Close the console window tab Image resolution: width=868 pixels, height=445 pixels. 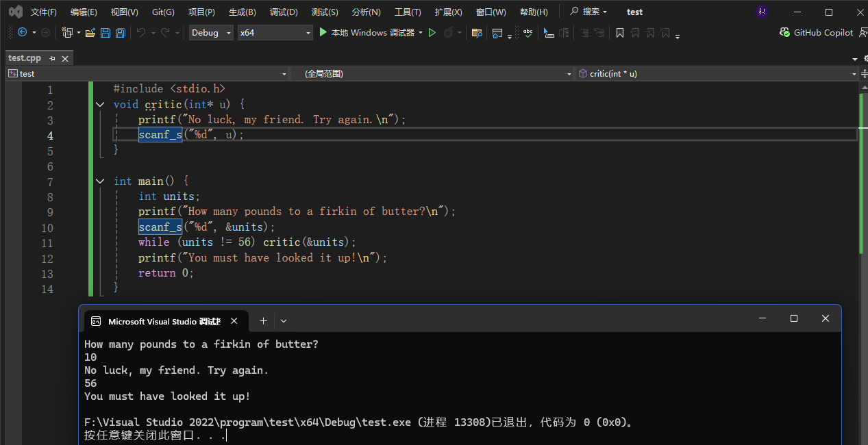click(x=234, y=320)
